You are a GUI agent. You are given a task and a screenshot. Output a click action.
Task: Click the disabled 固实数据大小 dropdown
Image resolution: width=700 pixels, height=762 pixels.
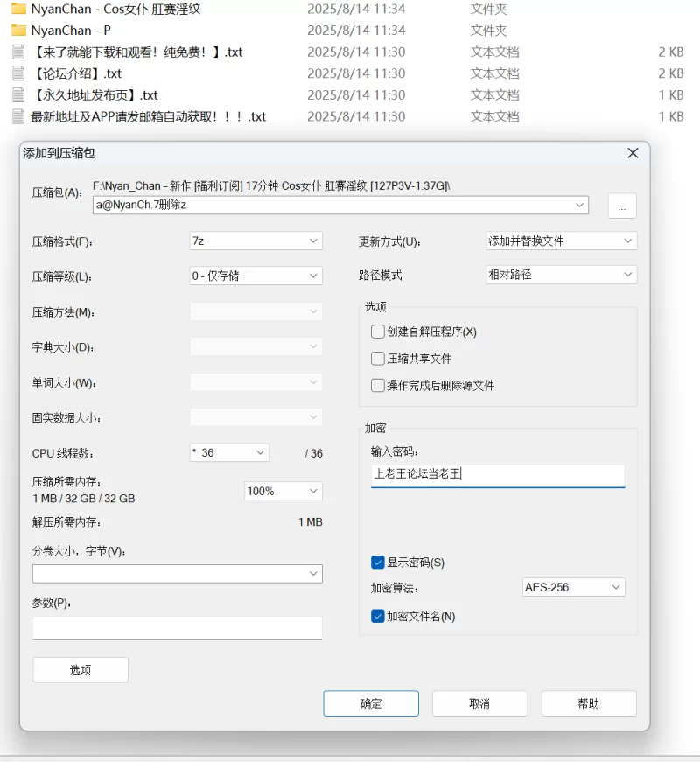256,417
